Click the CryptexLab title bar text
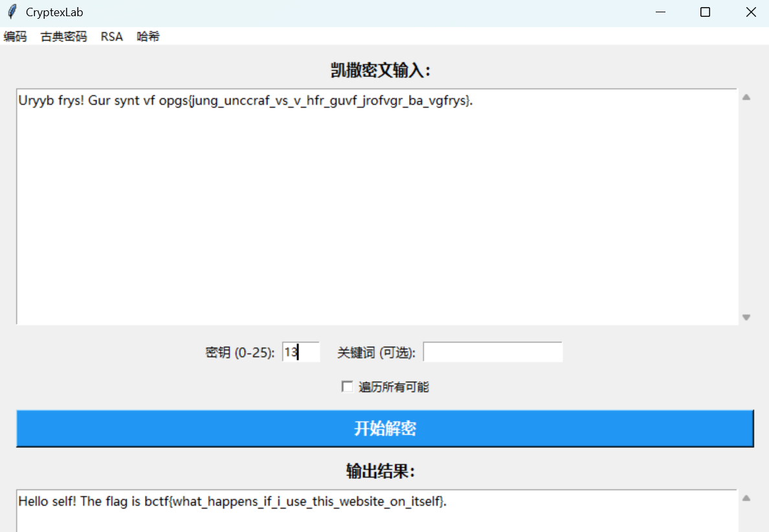 pos(54,12)
